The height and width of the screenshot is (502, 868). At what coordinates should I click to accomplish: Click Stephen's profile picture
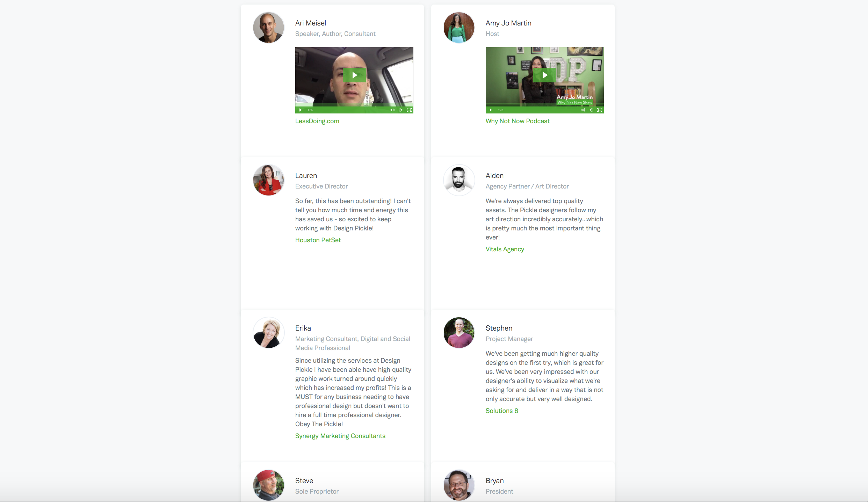pos(459,333)
